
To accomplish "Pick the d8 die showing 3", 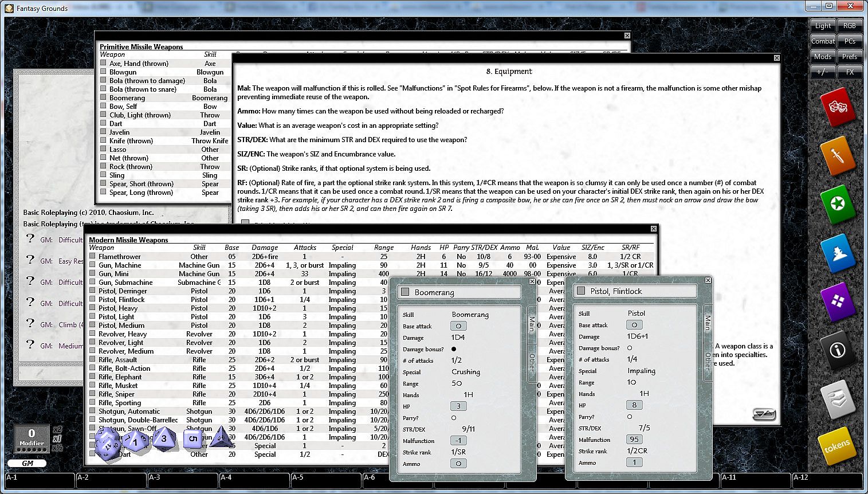I will pos(164,439).
